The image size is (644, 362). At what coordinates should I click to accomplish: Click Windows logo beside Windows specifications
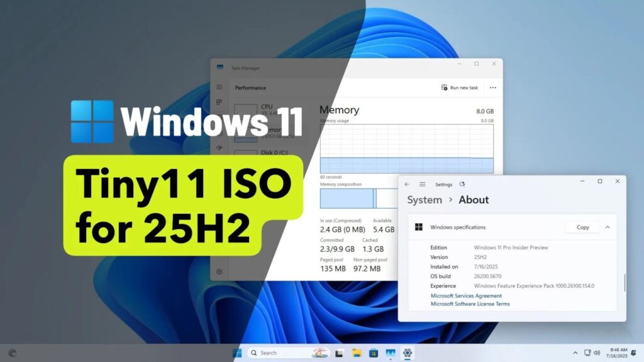tap(418, 227)
